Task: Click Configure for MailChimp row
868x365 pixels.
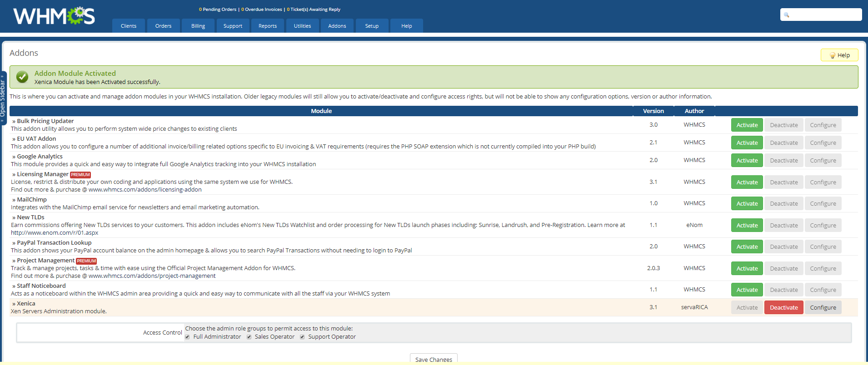Action: pos(823,203)
